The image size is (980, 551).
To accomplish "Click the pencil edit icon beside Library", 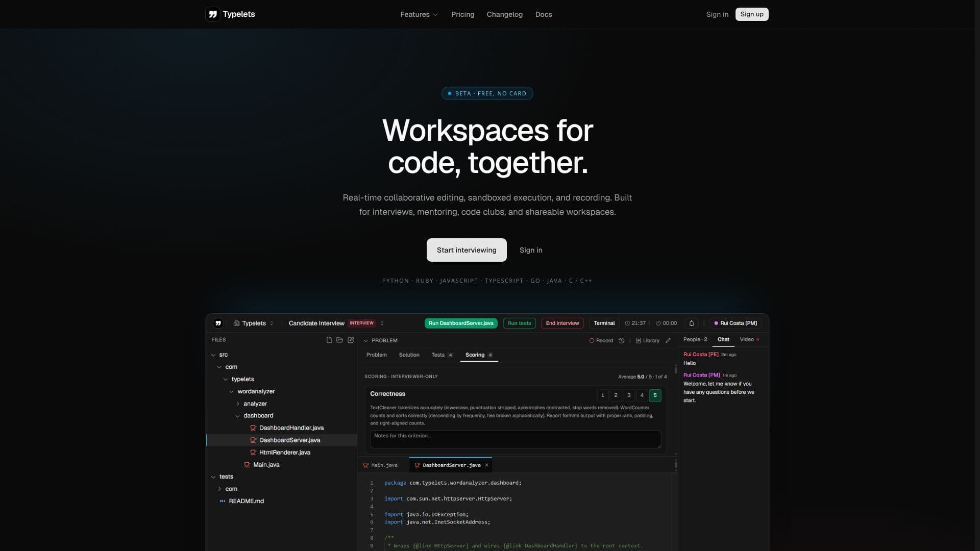I will point(668,340).
